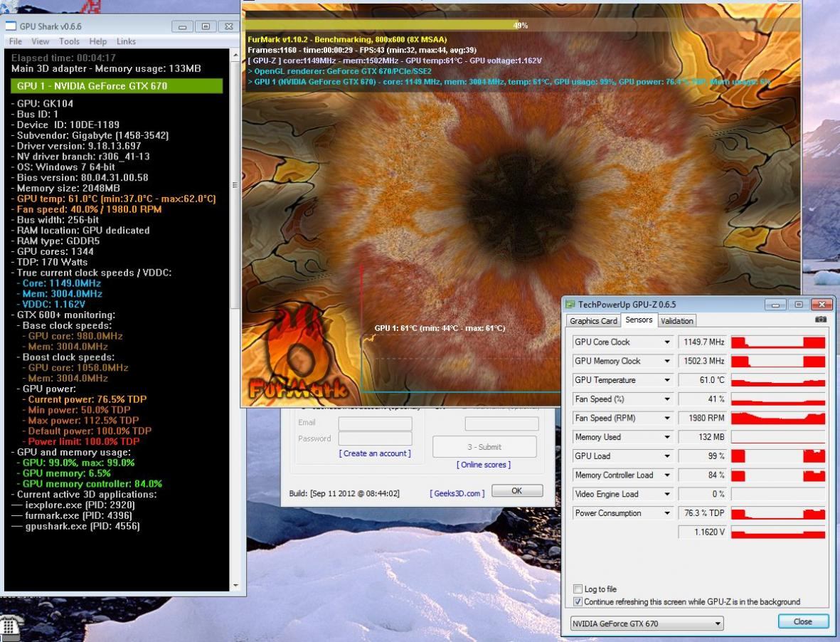Click OK in the FurMark dialog

(x=516, y=491)
